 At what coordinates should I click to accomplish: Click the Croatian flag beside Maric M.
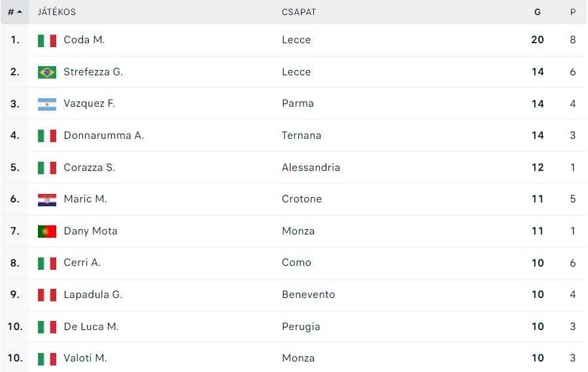pos(47,200)
